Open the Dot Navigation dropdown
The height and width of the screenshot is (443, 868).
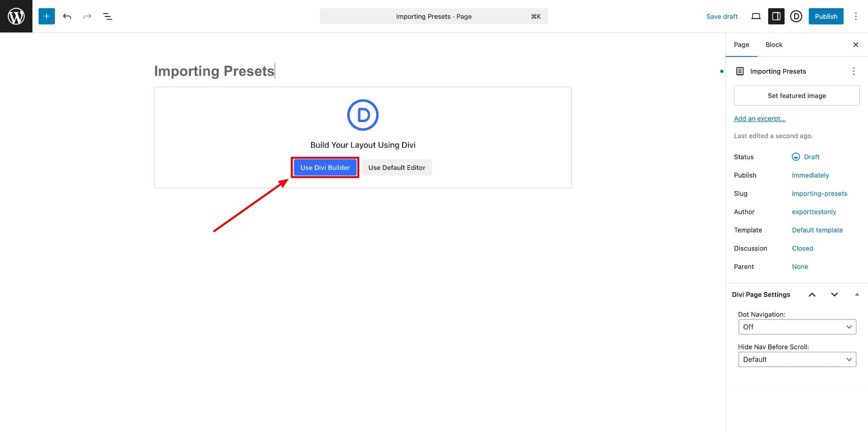pyautogui.click(x=797, y=327)
